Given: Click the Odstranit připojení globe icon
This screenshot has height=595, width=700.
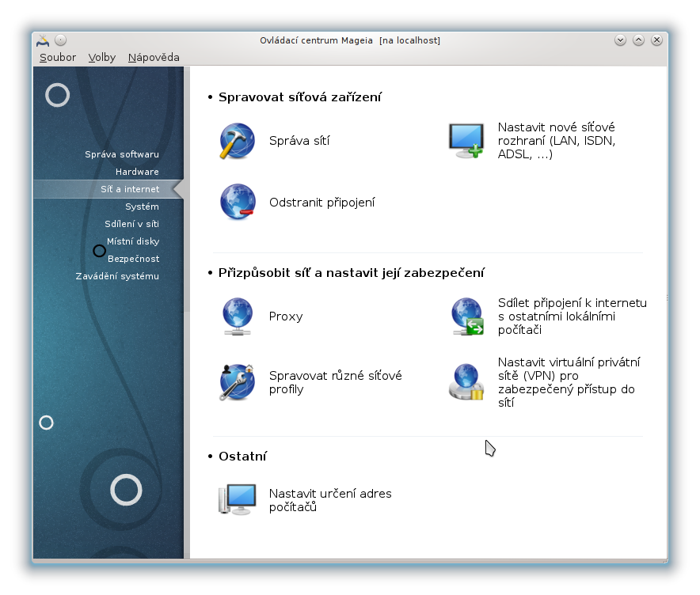Looking at the screenshot, I should click(x=238, y=202).
